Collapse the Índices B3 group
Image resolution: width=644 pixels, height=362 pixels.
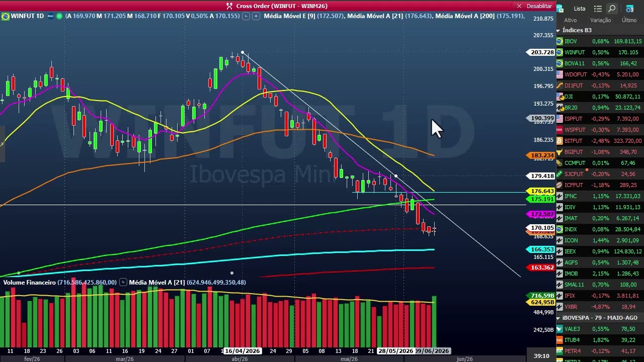(558, 30)
